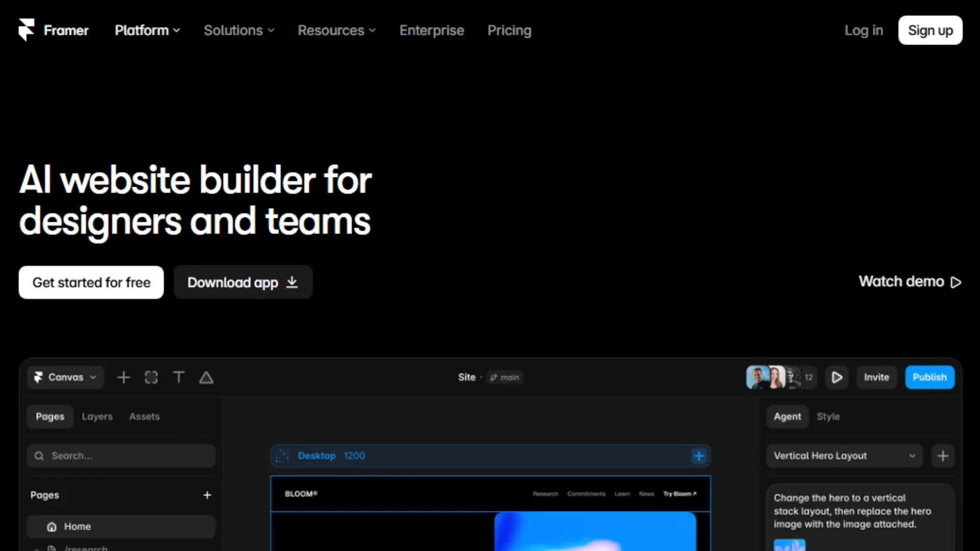The image size is (980, 551).
Task: Play the Watch demo video
Action: click(910, 282)
